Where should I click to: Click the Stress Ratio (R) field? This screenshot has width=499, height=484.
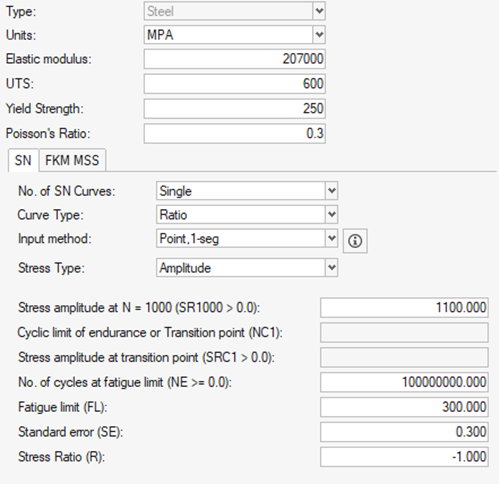click(x=404, y=457)
